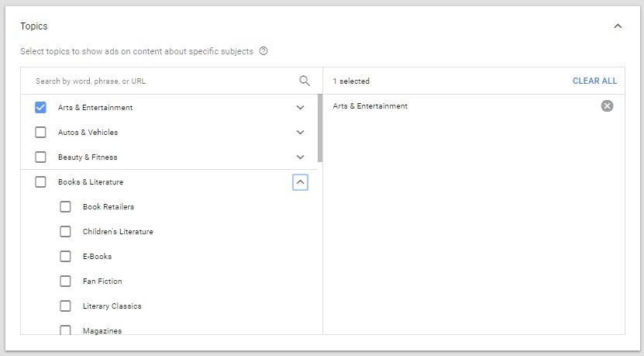
Task: Enable the Children's Literature checkbox
Action: coord(65,231)
